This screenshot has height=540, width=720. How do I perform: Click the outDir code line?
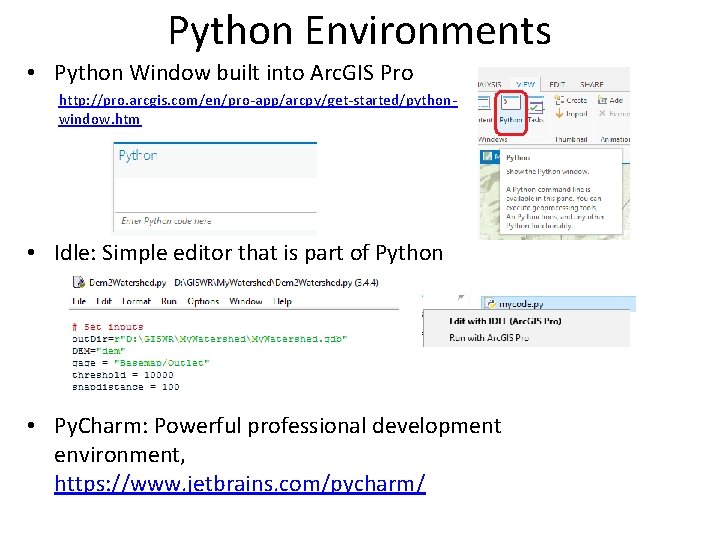209,339
